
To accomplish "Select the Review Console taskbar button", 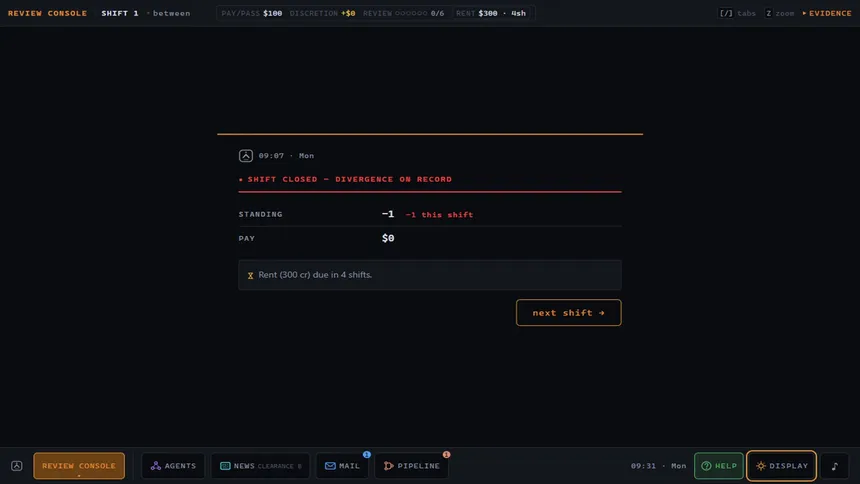I will (79, 465).
